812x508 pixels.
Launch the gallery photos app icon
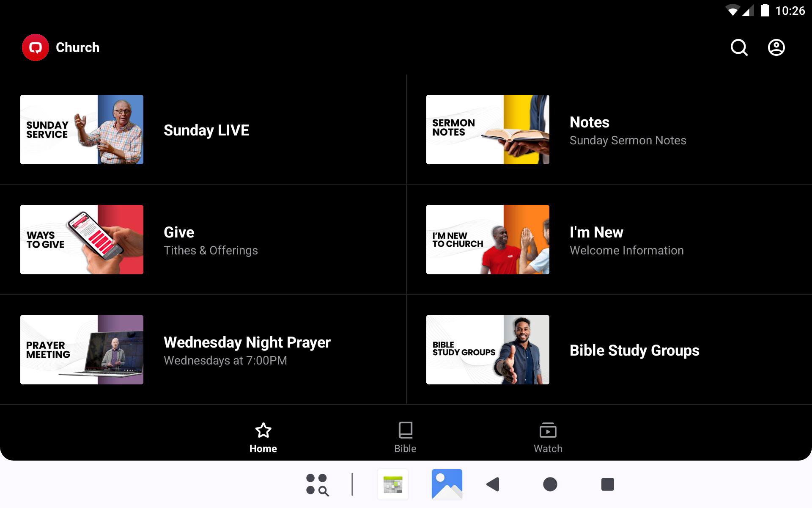coord(447,484)
